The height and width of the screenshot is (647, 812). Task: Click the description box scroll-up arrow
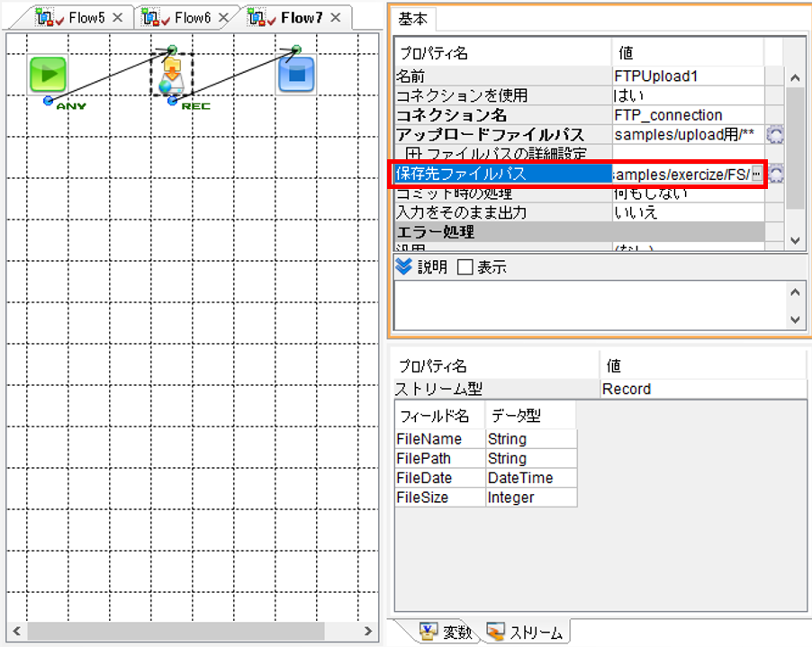tap(795, 292)
